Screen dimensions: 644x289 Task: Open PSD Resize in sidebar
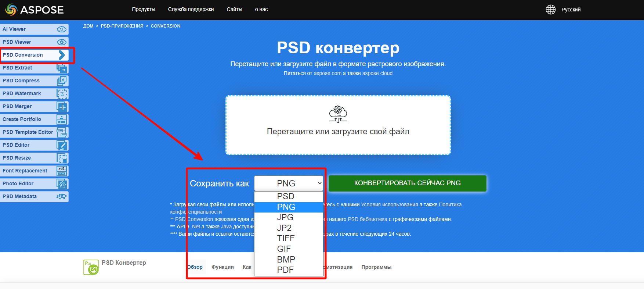(34, 158)
